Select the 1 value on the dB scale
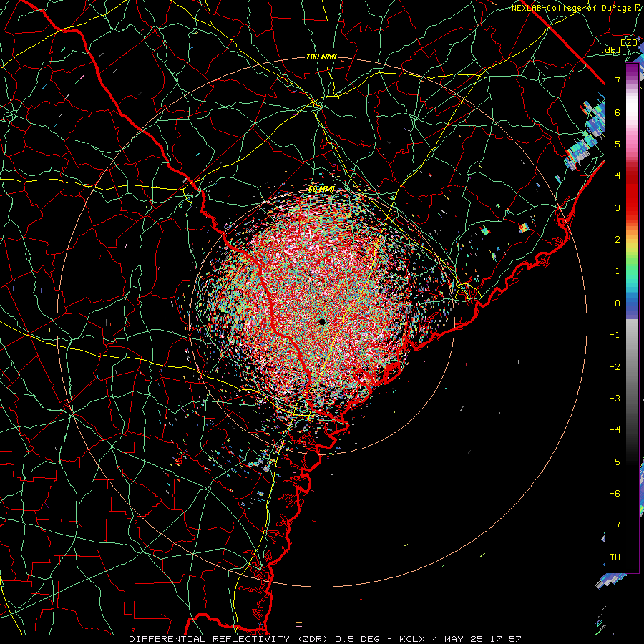The width and height of the screenshot is (644, 644). tap(618, 271)
